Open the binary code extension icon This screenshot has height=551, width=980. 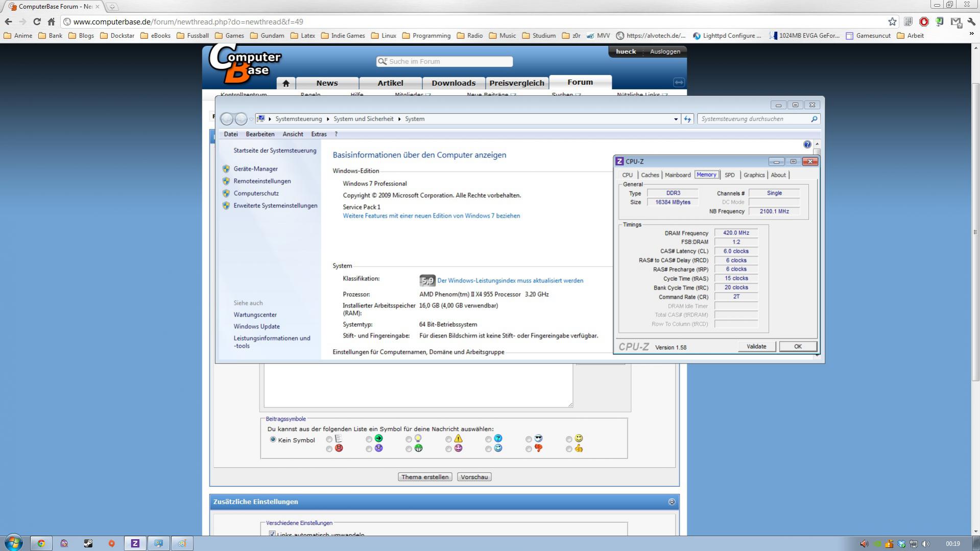pos(908,21)
